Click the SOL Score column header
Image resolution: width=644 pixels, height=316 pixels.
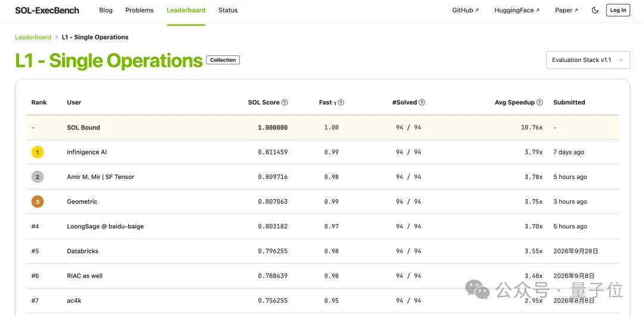pyautogui.click(x=264, y=103)
